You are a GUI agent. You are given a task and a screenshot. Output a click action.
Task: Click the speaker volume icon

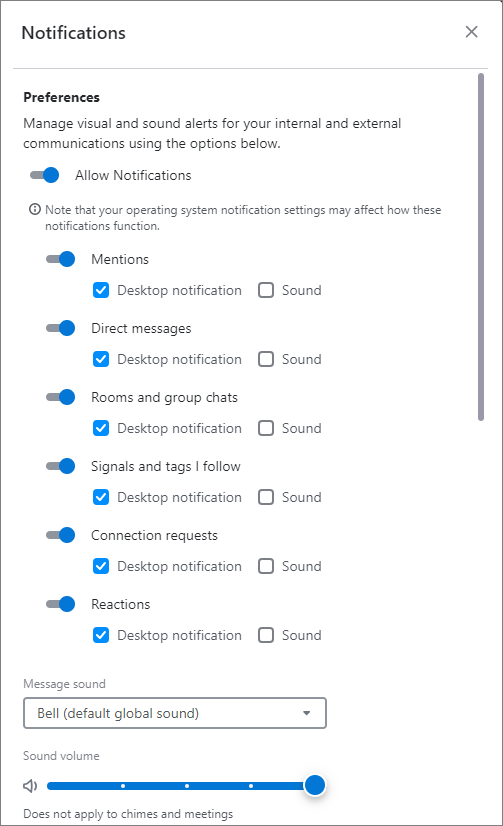click(30, 786)
